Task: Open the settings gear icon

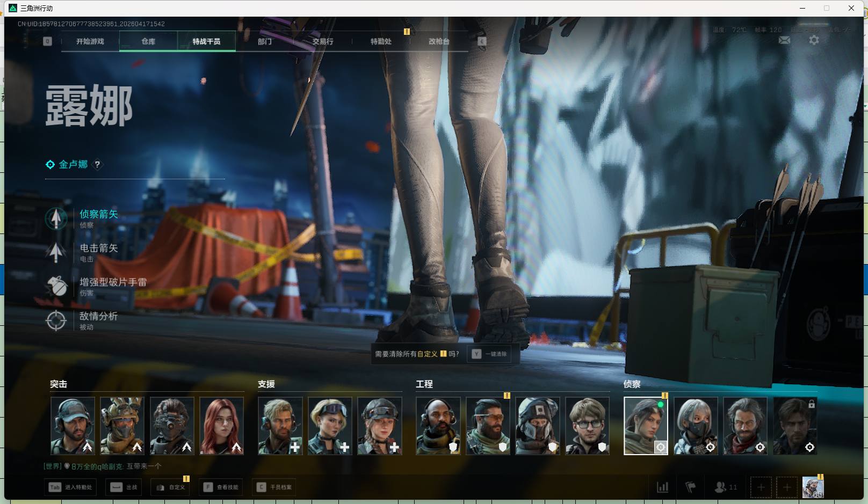Action: pyautogui.click(x=814, y=40)
